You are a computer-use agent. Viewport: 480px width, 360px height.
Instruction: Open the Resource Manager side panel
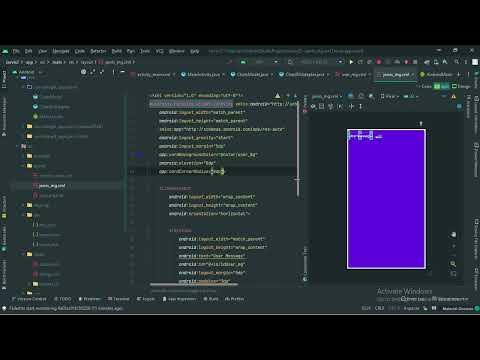pyautogui.click(x=4, y=117)
